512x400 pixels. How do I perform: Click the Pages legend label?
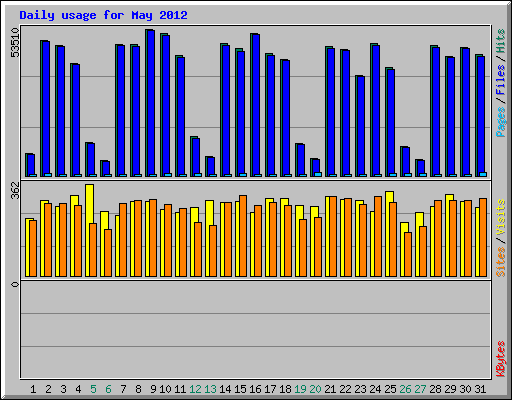[x=500, y=122]
